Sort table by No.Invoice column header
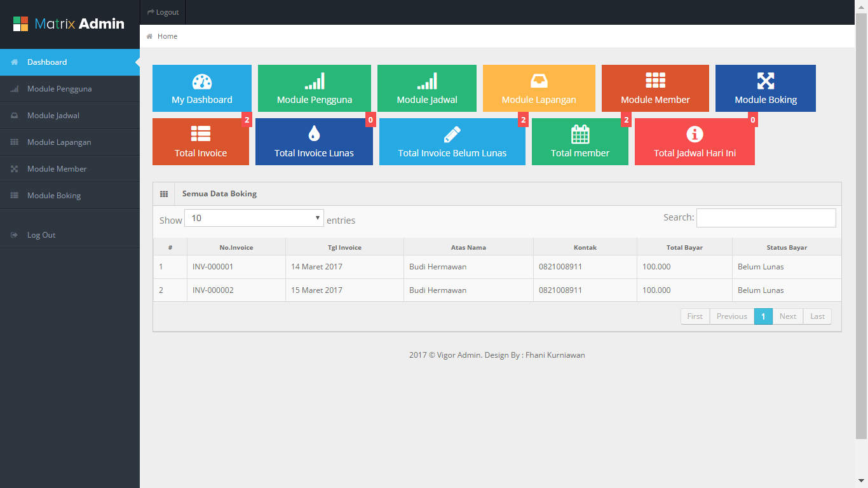 236,247
